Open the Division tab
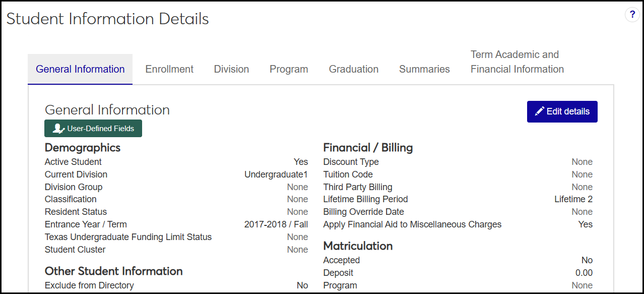Image resolution: width=644 pixels, height=294 pixels. [231, 69]
